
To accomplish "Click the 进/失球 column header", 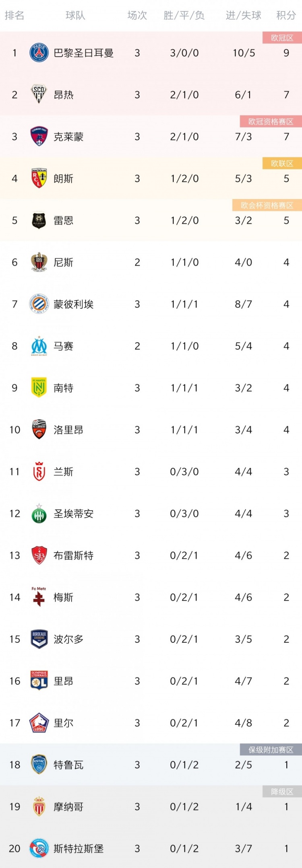I will coord(244,16).
